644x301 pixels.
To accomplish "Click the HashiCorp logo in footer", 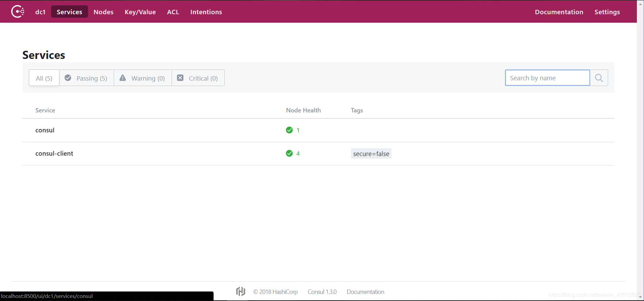I will (x=241, y=292).
